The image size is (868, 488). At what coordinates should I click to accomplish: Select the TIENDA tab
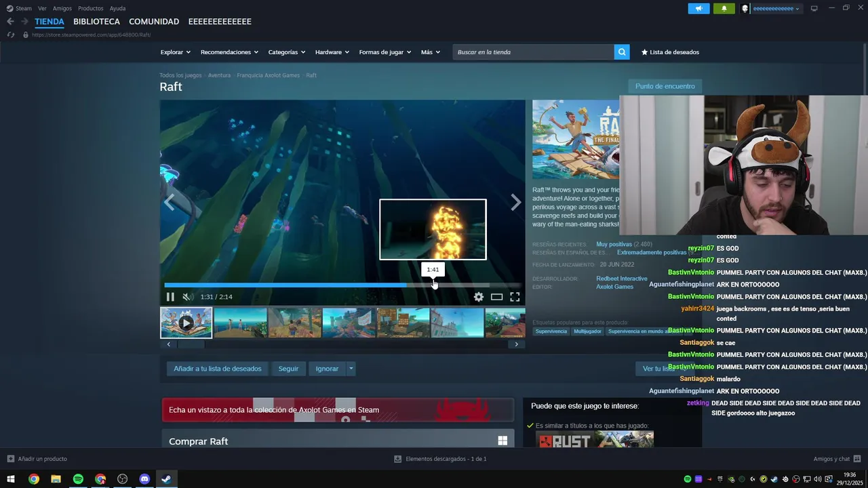point(50,22)
